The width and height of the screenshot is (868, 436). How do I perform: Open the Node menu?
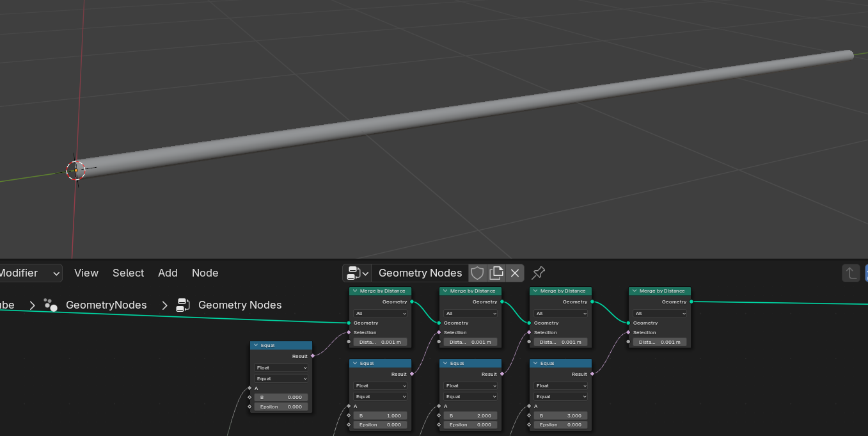(x=205, y=273)
